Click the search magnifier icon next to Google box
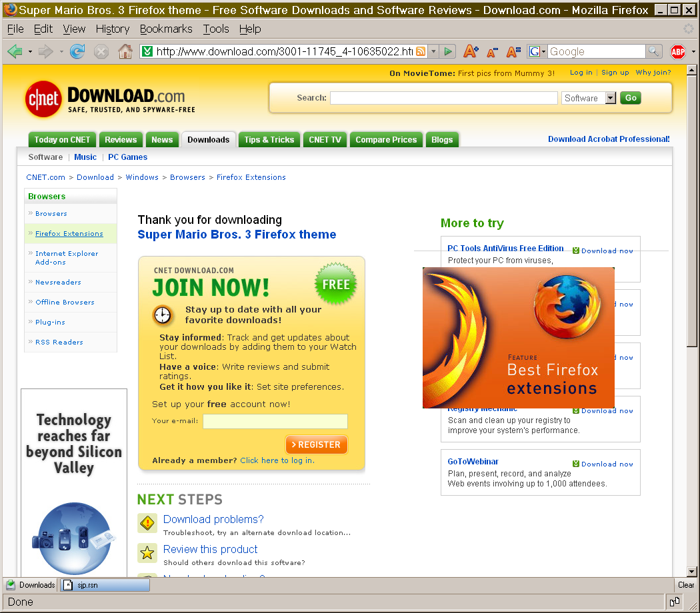700x613 pixels. click(x=654, y=51)
